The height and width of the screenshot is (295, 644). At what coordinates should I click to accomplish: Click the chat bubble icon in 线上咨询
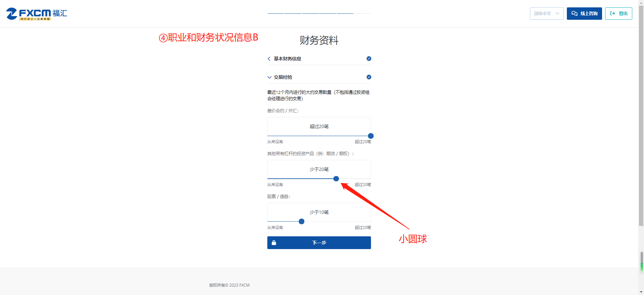[575, 13]
